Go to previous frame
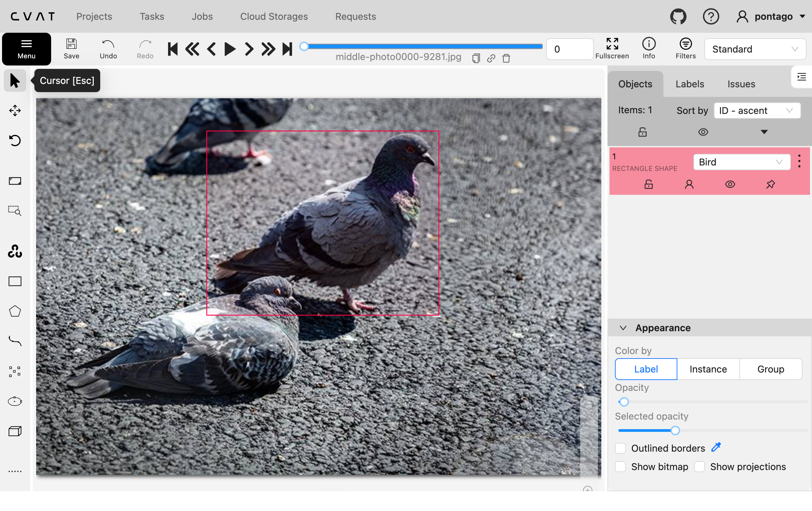The height and width of the screenshot is (511, 812). pos(211,49)
